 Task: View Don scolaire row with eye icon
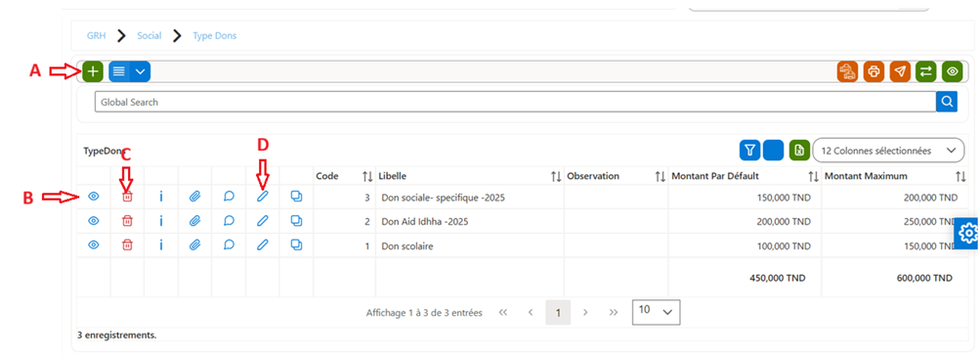pos(94,246)
